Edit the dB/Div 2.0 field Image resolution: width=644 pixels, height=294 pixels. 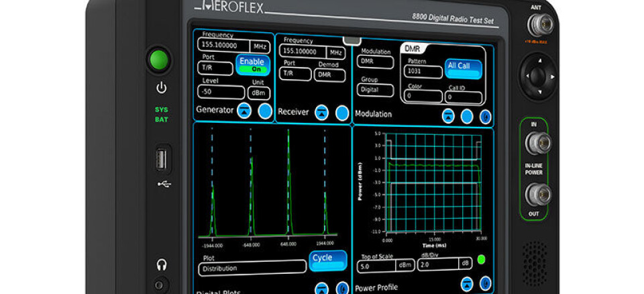coord(438,264)
